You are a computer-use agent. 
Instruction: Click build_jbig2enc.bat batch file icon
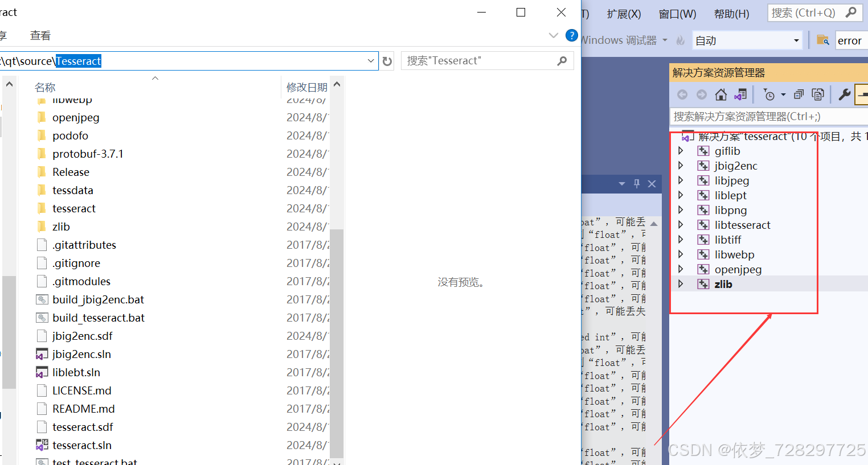[x=42, y=299]
